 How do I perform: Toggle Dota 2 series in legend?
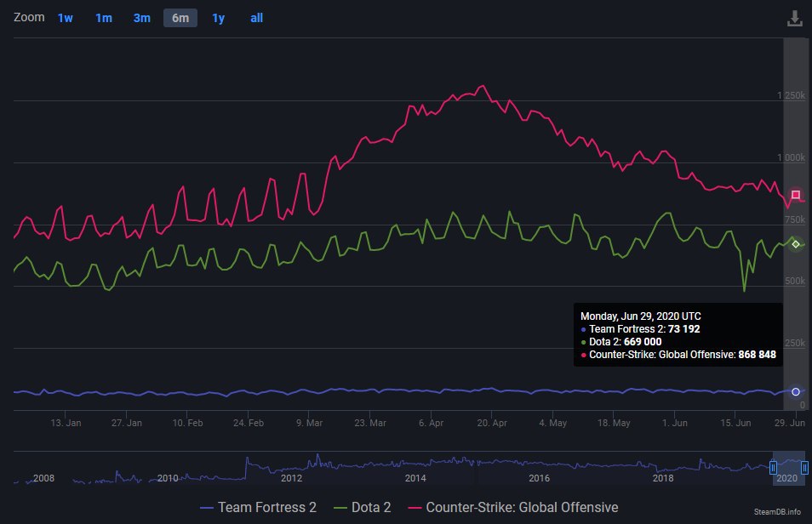pos(362,508)
